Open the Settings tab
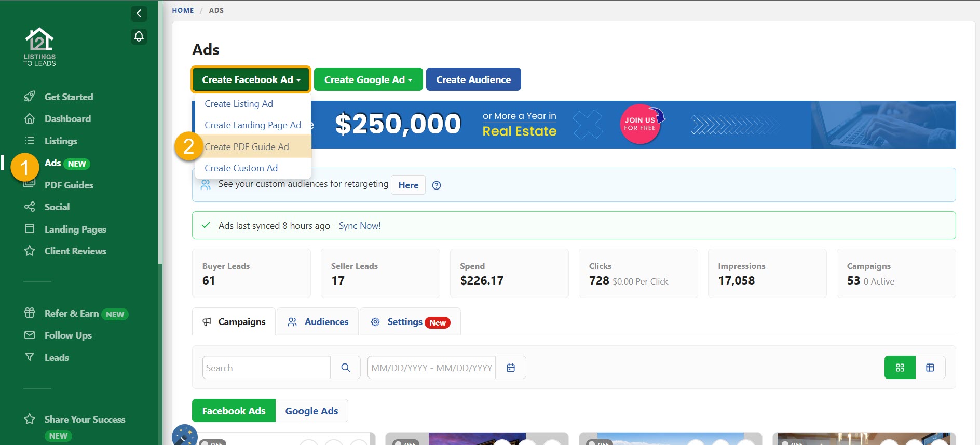 [x=410, y=322]
